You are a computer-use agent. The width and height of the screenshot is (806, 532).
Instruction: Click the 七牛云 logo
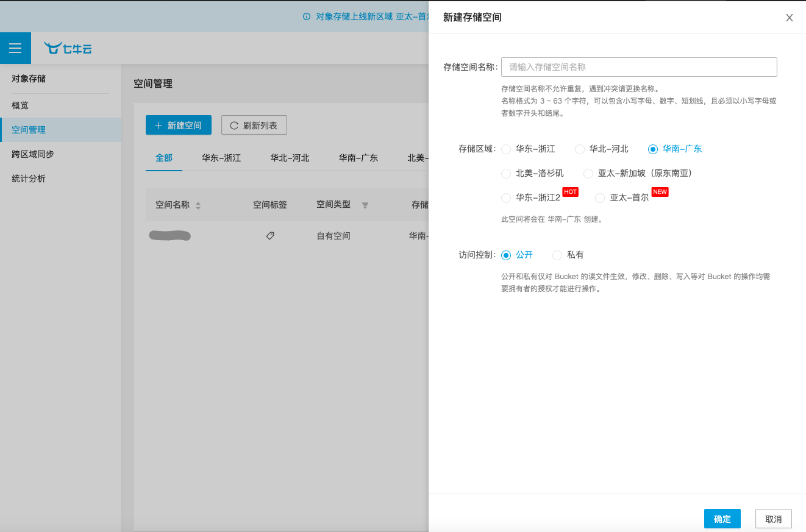pos(68,48)
